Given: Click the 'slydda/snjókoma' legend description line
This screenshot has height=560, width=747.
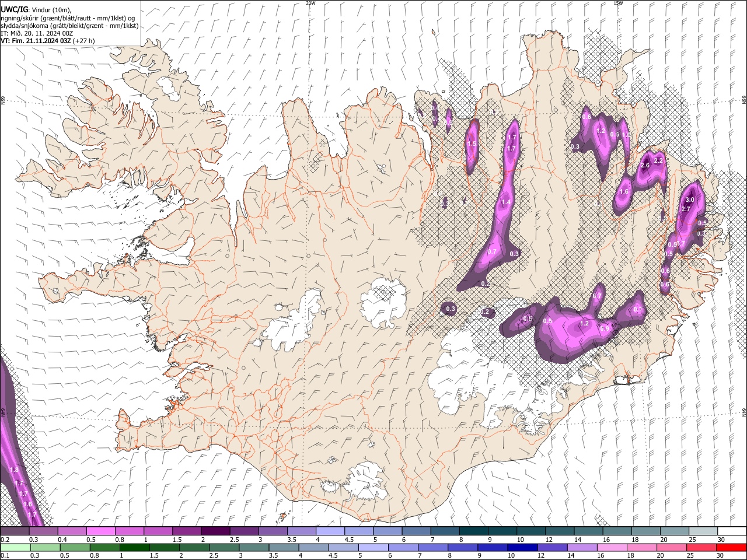Looking at the screenshot, I should click(x=69, y=26).
